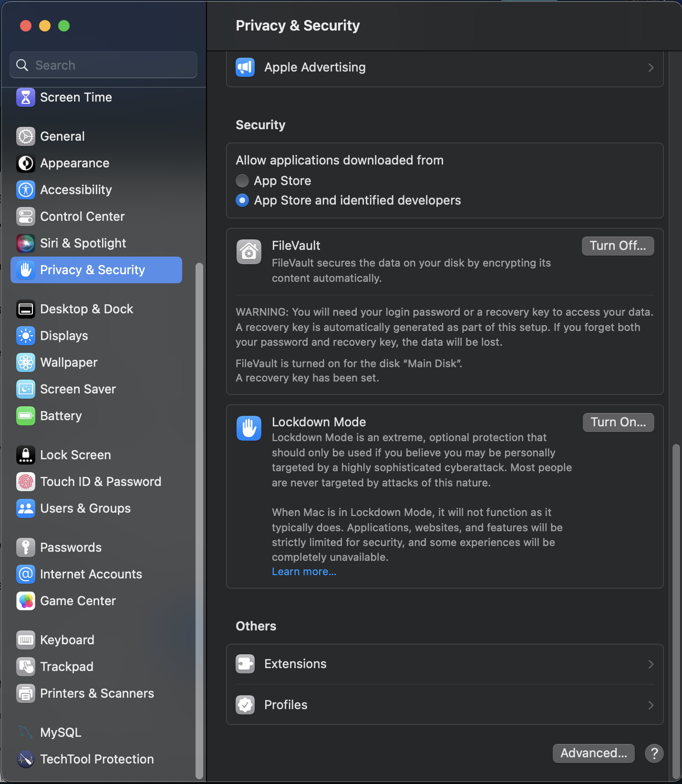Click the Internet Accounts @ icon
This screenshot has width=682, height=784.
[26, 574]
